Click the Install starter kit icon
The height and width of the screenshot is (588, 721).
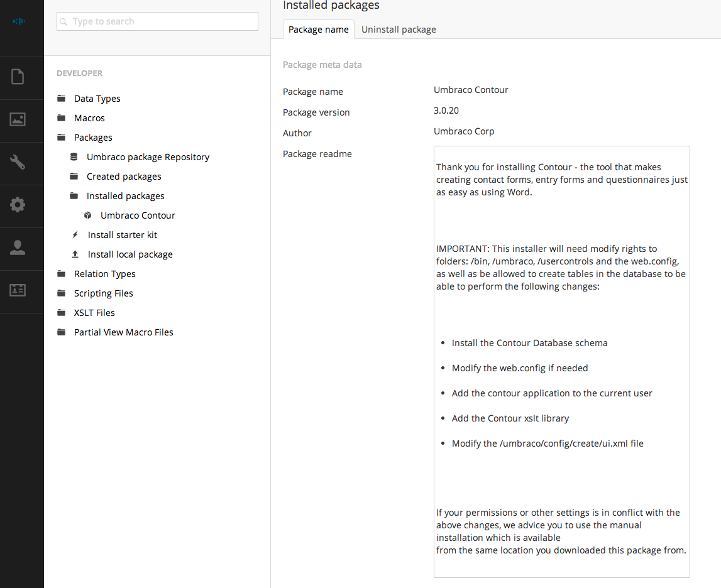click(x=75, y=235)
